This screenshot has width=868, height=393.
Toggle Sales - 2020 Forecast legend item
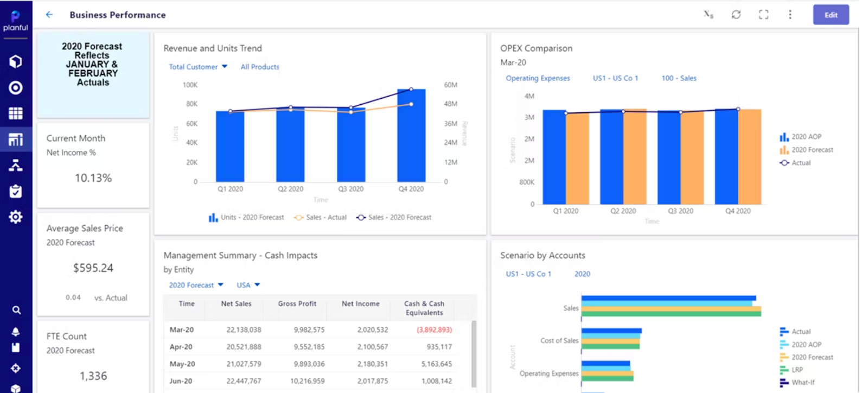[x=394, y=217]
